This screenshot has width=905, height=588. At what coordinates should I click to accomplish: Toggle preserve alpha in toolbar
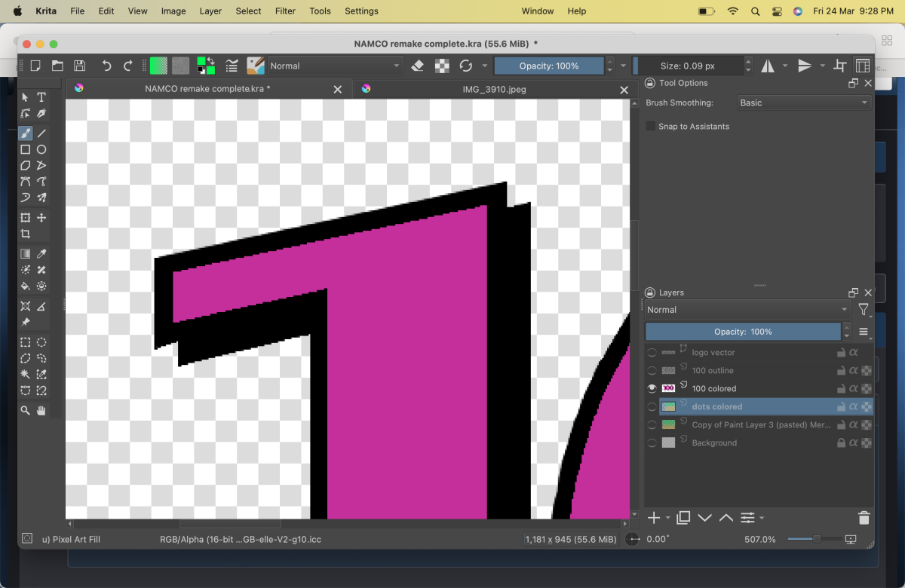pos(442,66)
